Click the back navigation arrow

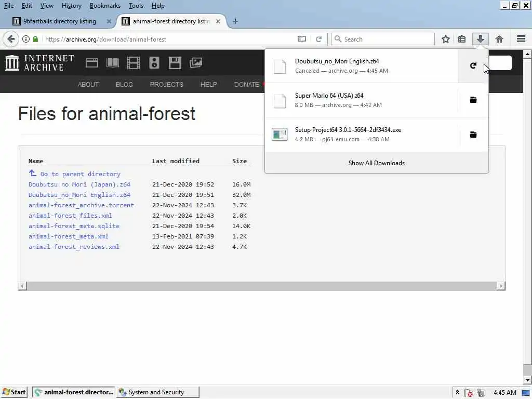(x=11, y=39)
